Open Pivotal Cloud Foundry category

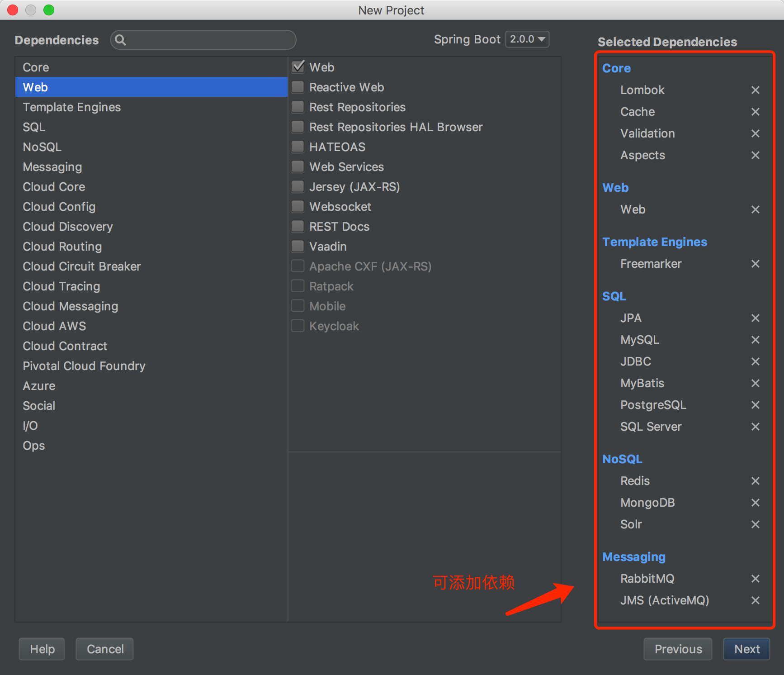(151, 366)
